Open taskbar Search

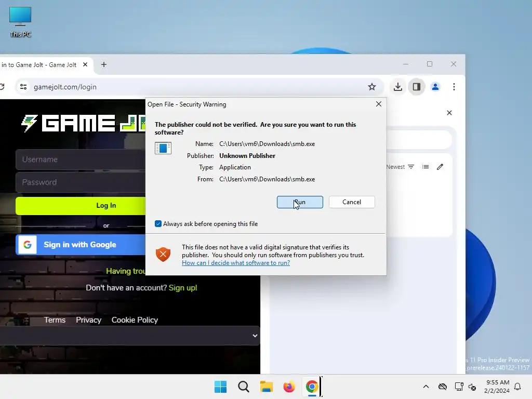243,387
